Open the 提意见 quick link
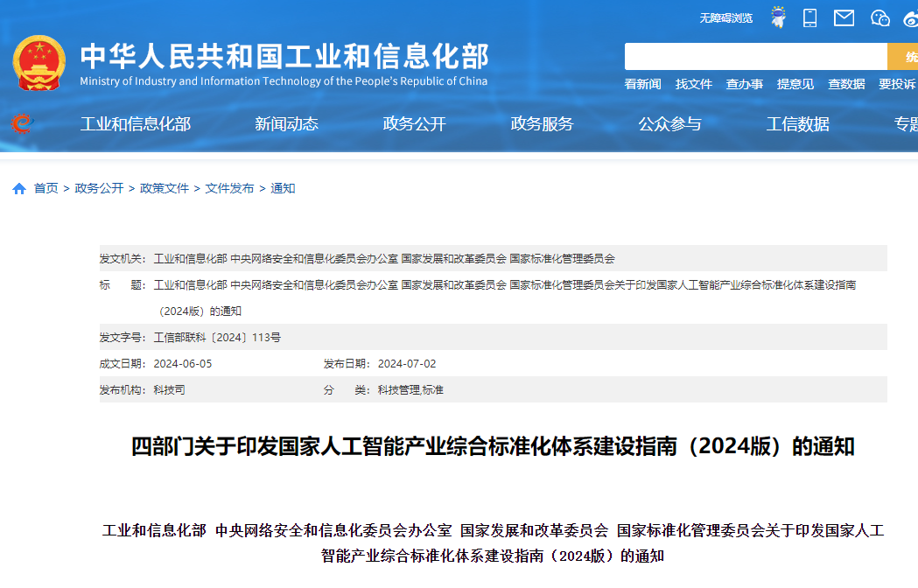The height and width of the screenshot is (588, 918). (x=795, y=84)
